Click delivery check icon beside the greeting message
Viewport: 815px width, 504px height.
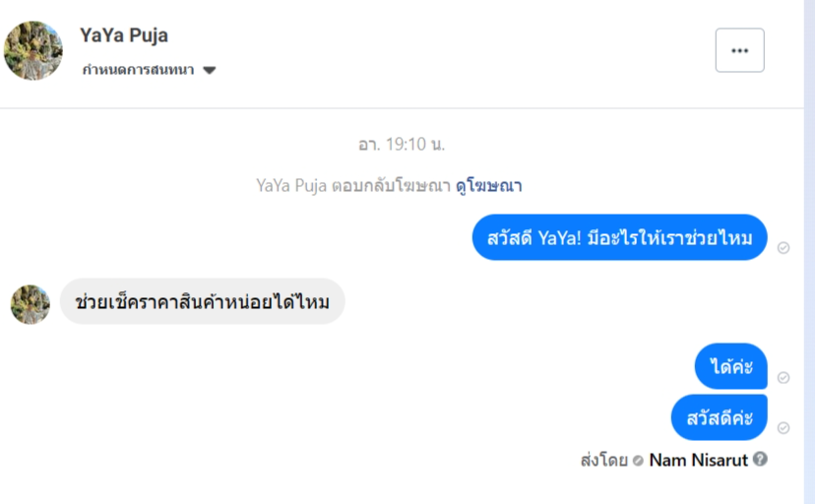click(784, 247)
